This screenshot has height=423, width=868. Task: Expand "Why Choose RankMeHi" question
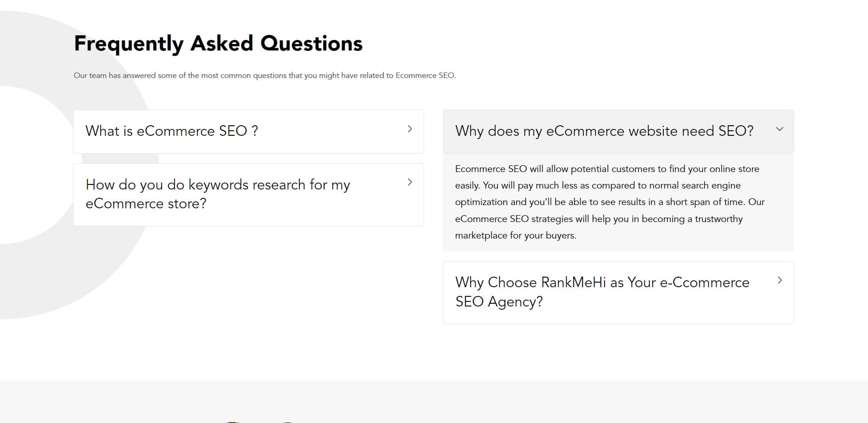[x=618, y=292]
